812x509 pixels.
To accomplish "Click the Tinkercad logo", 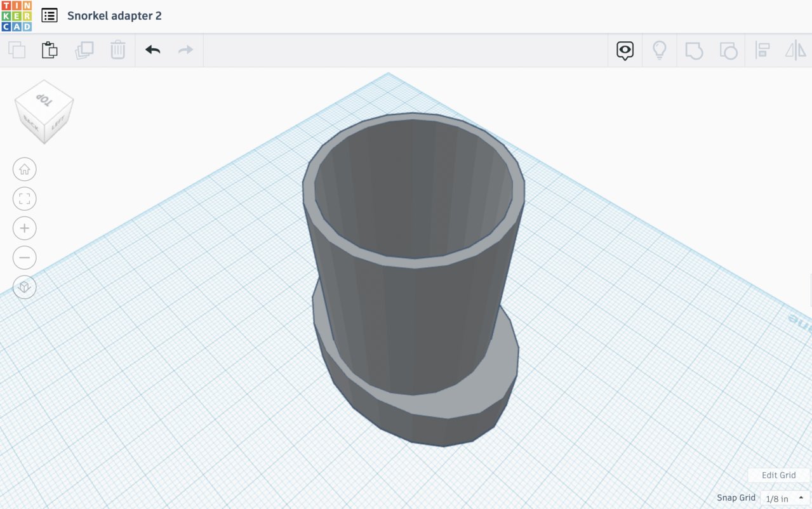I will tap(17, 16).
